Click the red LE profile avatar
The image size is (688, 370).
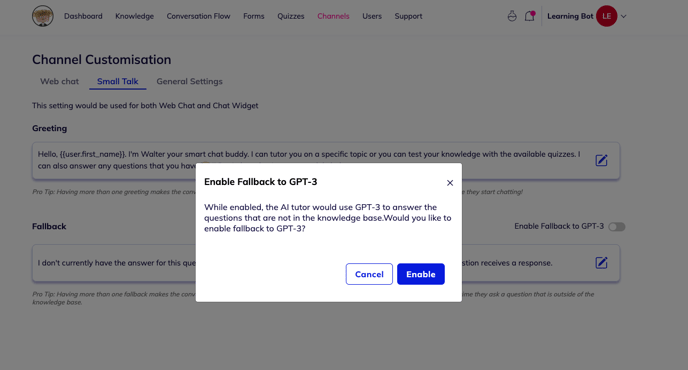(606, 16)
